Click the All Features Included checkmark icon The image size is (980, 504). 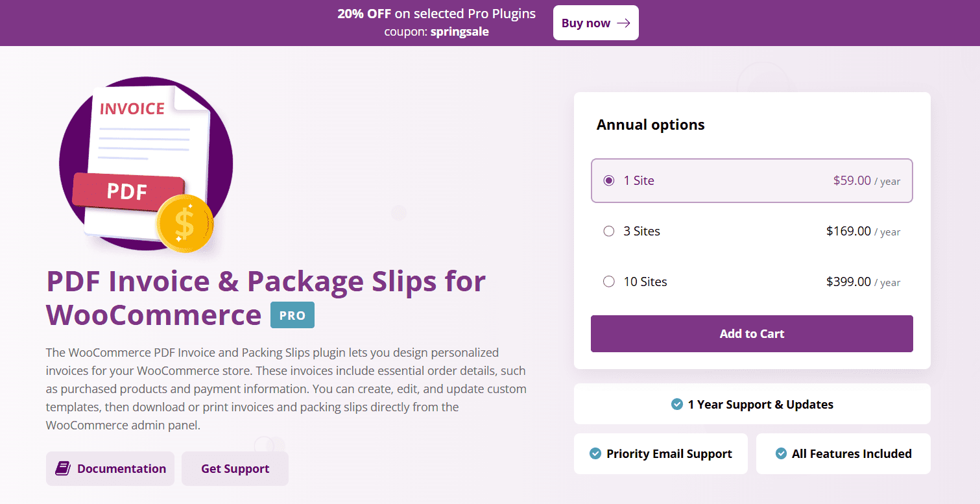point(781,453)
